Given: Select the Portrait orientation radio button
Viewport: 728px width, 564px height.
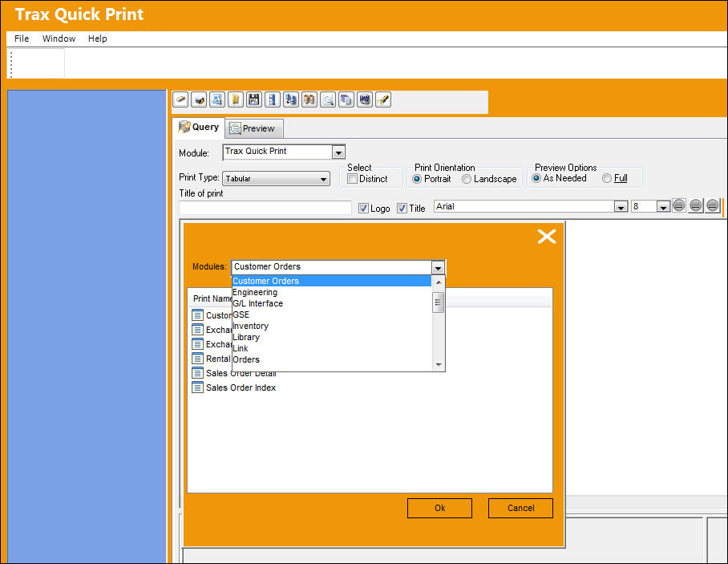Looking at the screenshot, I should click(x=417, y=179).
